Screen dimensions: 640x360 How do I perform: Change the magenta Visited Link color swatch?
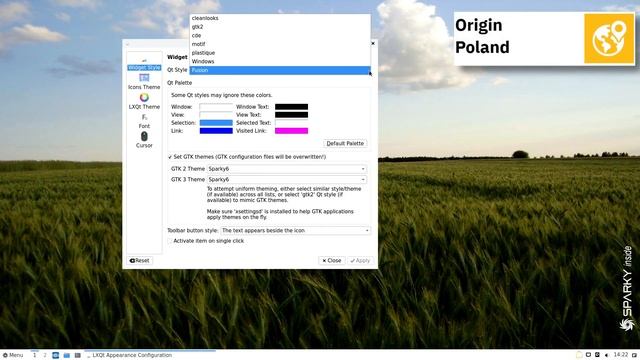point(291,131)
